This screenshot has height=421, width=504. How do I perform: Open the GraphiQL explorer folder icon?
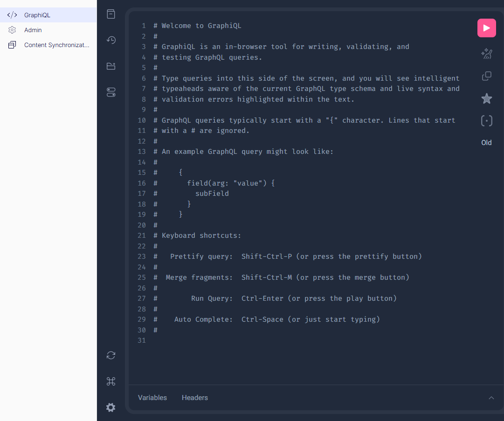tap(111, 66)
